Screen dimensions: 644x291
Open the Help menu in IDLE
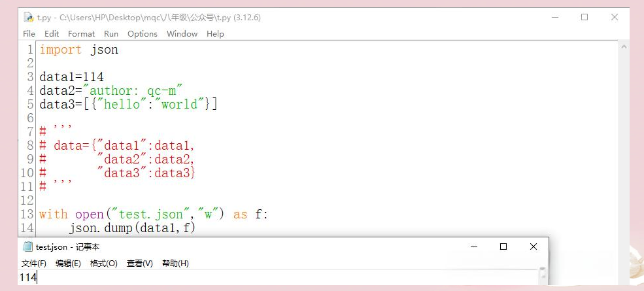(215, 34)
